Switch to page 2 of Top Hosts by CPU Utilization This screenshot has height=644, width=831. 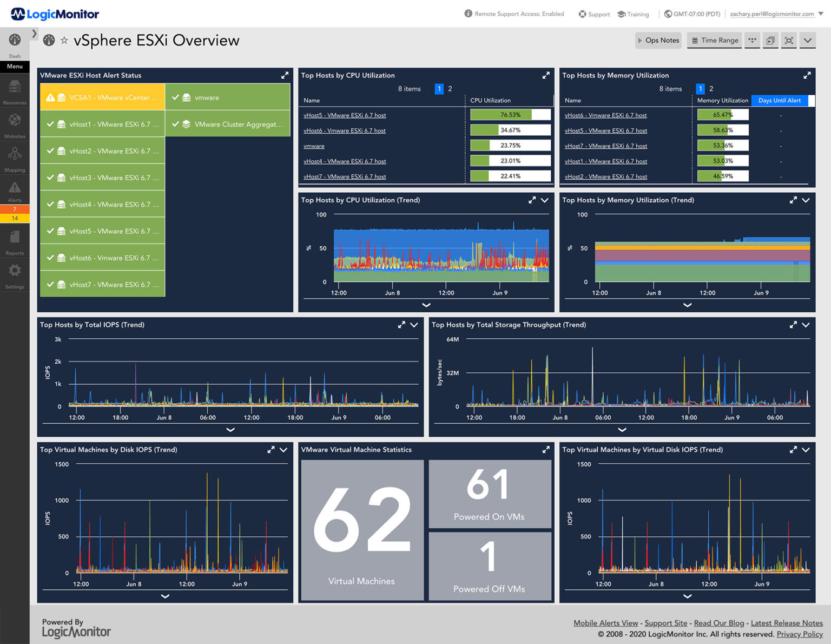click(x=450, y=89)
